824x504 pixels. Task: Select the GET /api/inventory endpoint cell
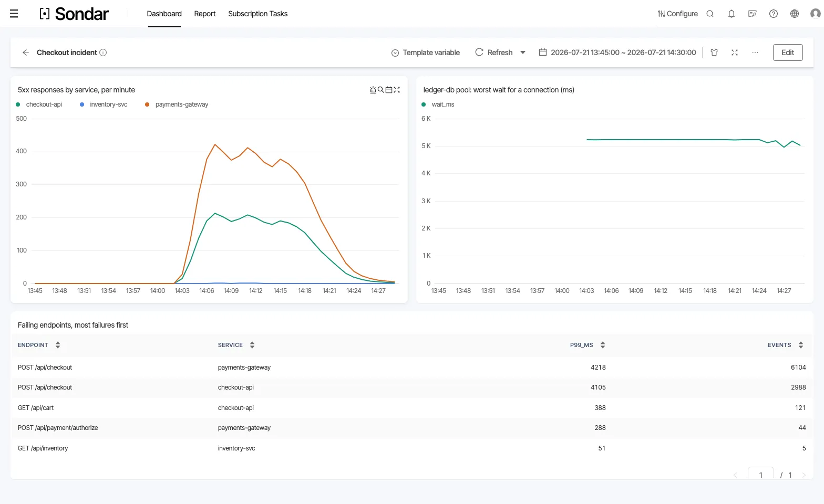pos(43,448)
